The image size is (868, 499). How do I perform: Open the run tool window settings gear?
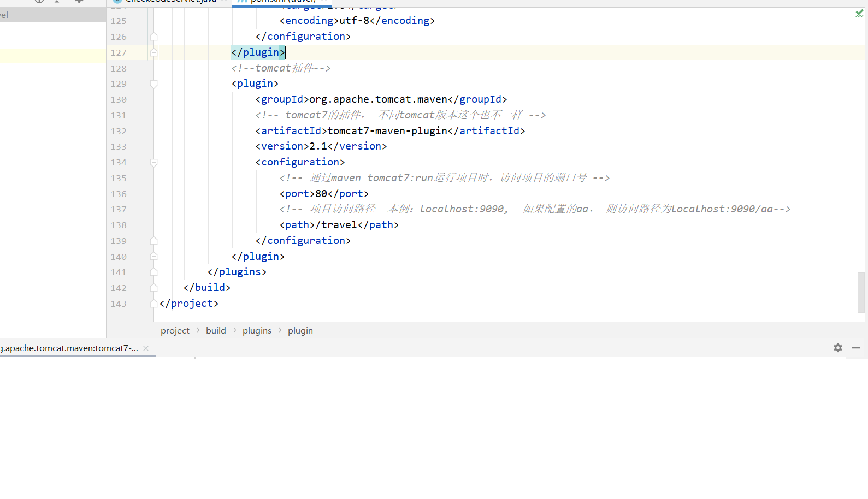pyautogui.click(x=838, y=348)
